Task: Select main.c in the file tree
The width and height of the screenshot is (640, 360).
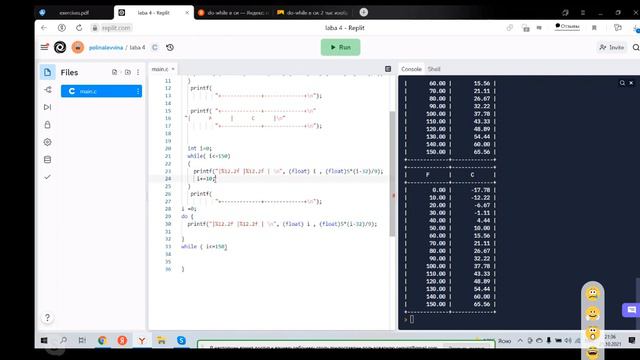Action: click(x=101, y=91)
